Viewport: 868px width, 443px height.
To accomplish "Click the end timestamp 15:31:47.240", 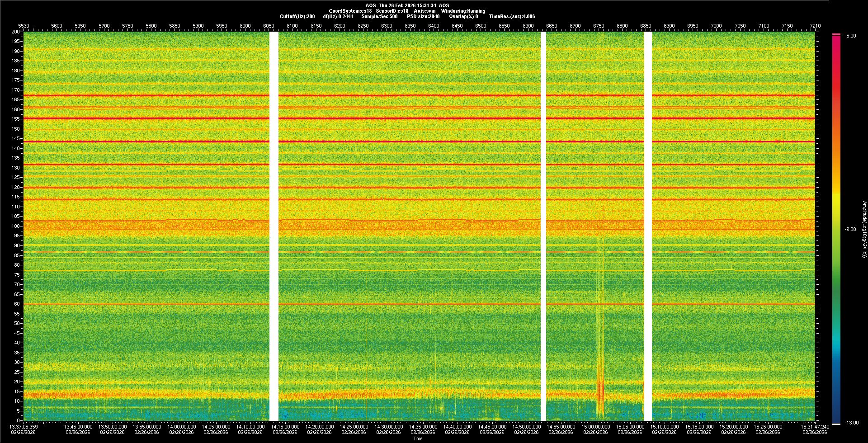I will 815,426.
